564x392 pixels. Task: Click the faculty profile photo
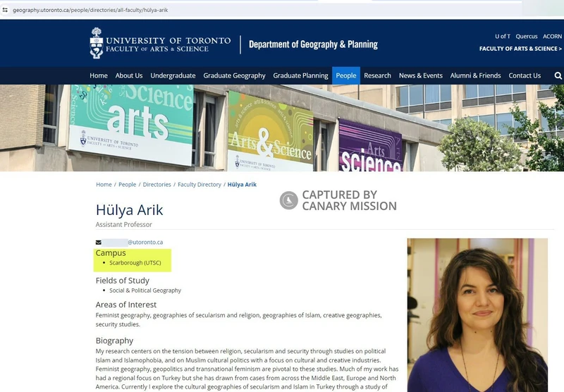[477, 315]
